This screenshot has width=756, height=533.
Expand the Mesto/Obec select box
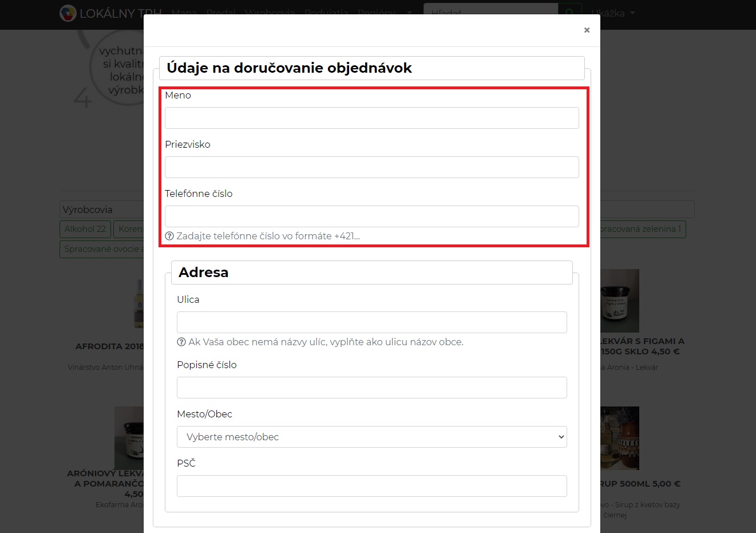click(371, 437)
